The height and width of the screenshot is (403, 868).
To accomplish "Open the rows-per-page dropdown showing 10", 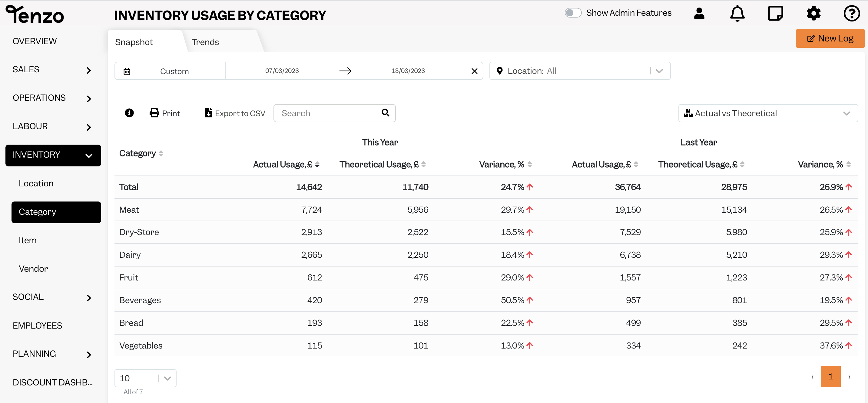I will (145, 378).
